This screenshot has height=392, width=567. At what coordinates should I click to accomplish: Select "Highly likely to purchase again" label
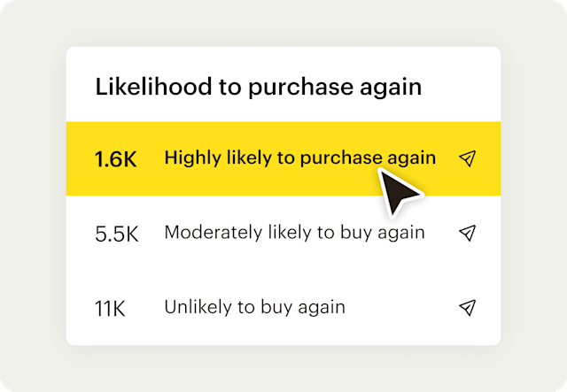pyautogui.click(x=299, y=158)
